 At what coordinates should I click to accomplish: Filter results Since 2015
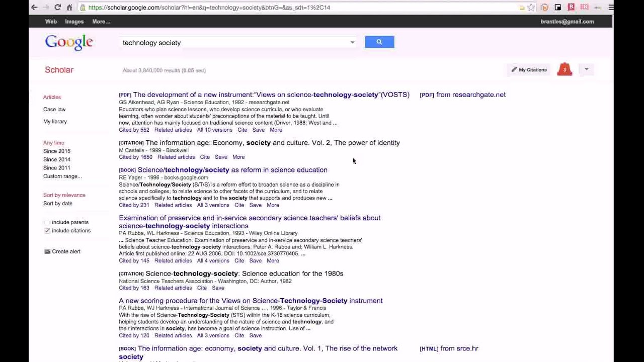(x=57, y=151)
